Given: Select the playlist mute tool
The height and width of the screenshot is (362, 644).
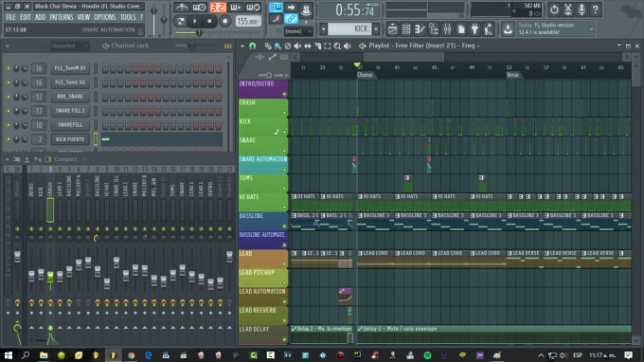Looking at the screenshot, I should click(297, 45).
